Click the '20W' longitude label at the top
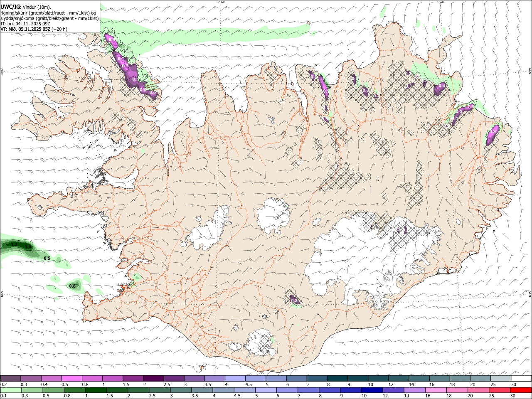This screenshot has height=399, width=532. point(221,2)
